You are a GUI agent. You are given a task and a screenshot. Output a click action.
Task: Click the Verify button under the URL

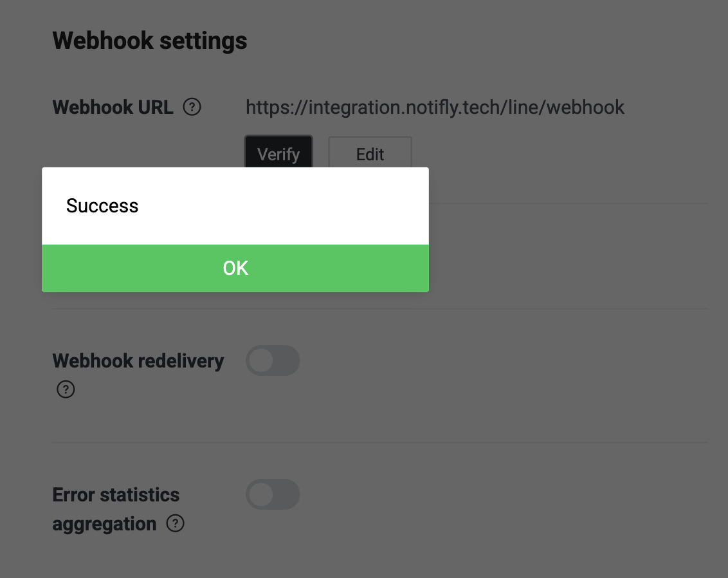[x=278, y=154]
